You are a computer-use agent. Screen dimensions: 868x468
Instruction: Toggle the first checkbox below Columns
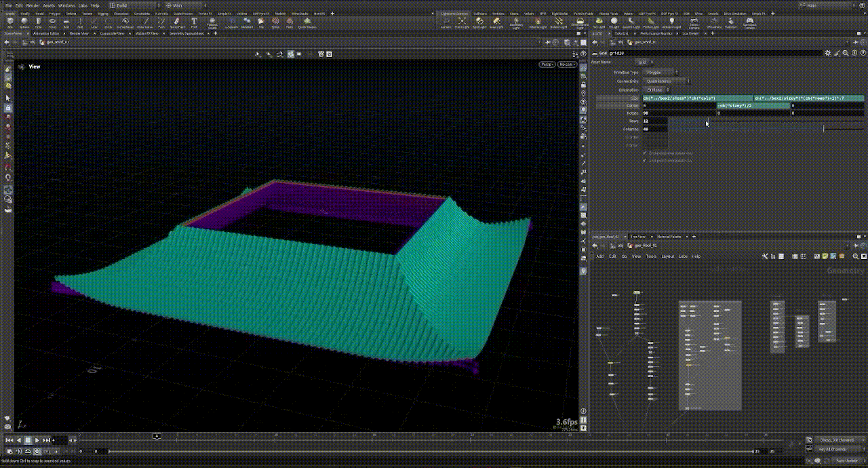(x=644, y=153)
